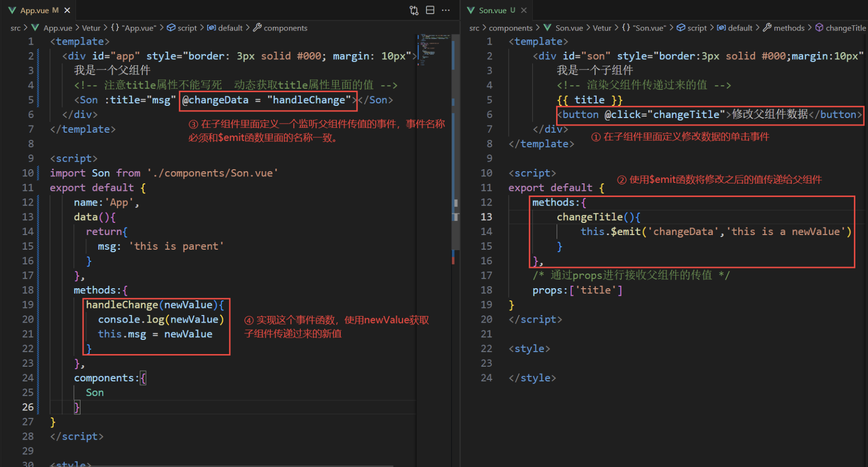The height and width of the screenshot is (467, 868).
Task: Open Vetur breadcrumb in App.vue pane
Action: coord(91,28)
